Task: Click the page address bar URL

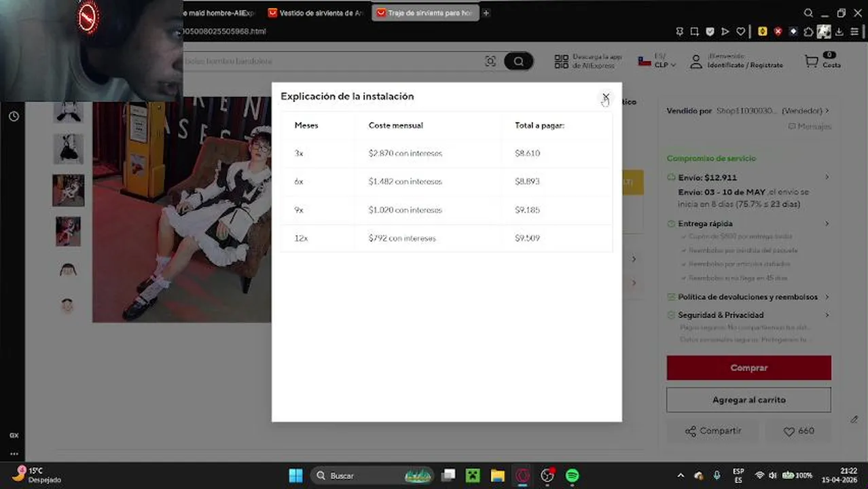Action: 224,31
